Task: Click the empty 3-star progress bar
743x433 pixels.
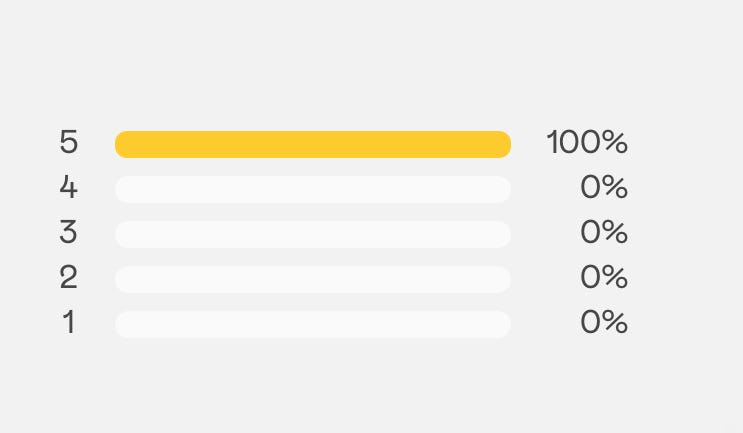Action: tap(313, 234)
